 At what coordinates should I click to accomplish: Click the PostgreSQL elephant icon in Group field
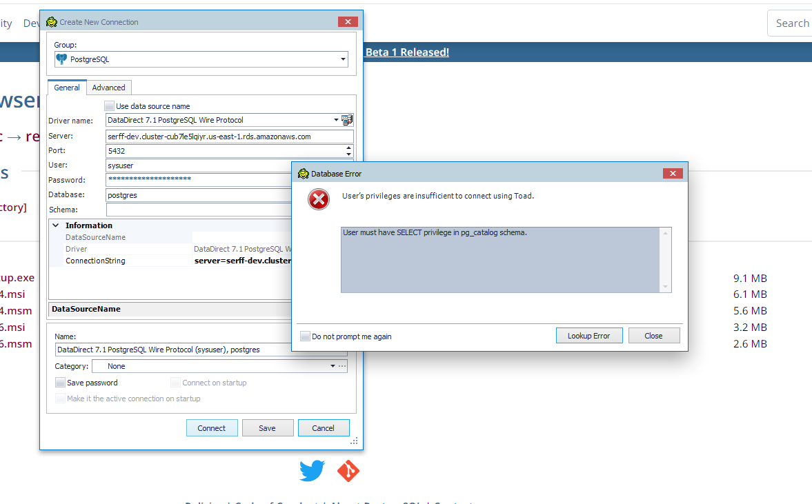click(x=62, y=59)
